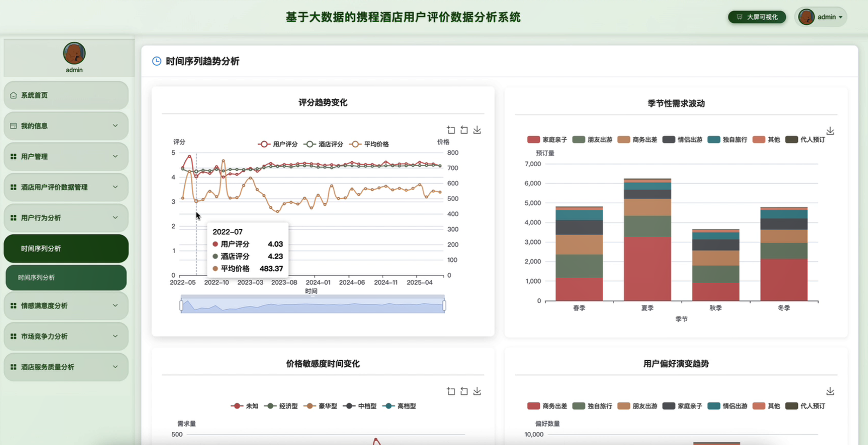Click the 冬季 stacked bar
This screenshot has width=868, height=445.
[x=784, y=254]
